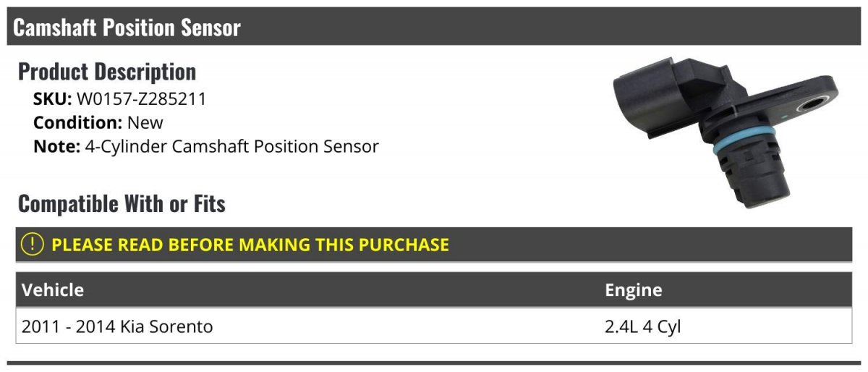
Task: Click the Vehicle column header
Action: [53, 290]
